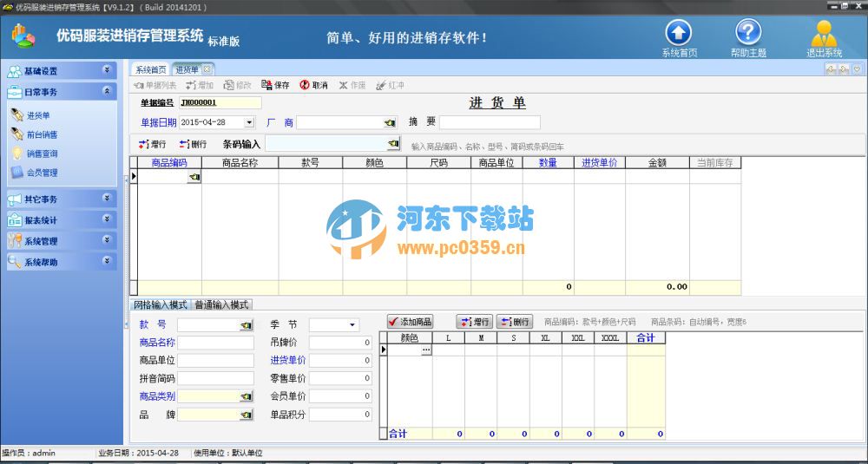Image resolution: width=868 pixels, height=464 pixels.
Task: Click the 当前库存 column header
Action: click(715, 163)
